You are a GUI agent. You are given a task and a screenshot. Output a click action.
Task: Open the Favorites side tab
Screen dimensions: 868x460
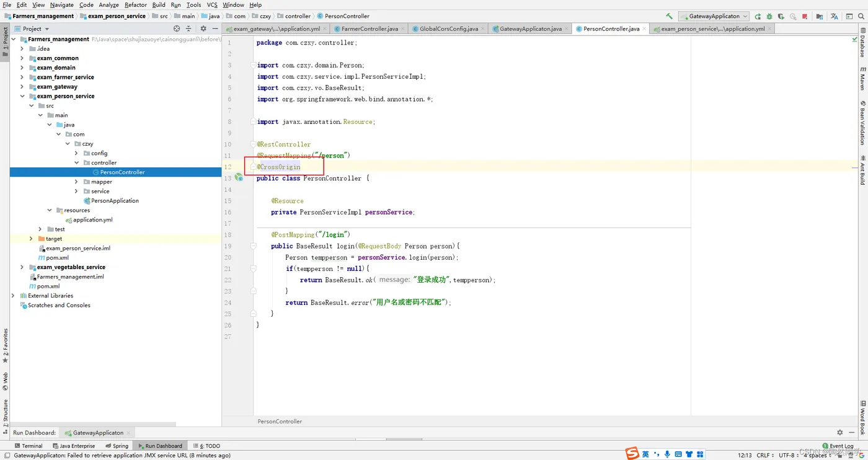[5, 346]
